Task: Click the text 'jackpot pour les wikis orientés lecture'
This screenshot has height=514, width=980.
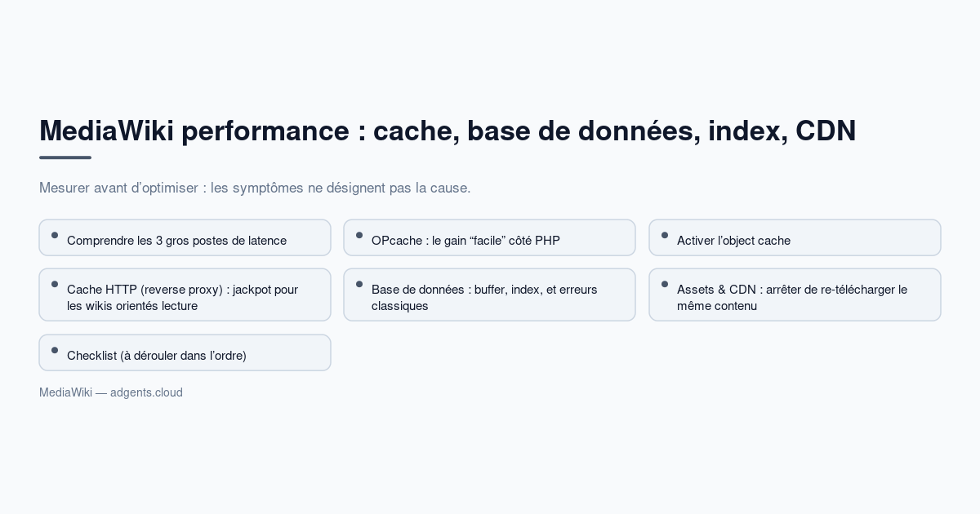Action: coord(183,298)
